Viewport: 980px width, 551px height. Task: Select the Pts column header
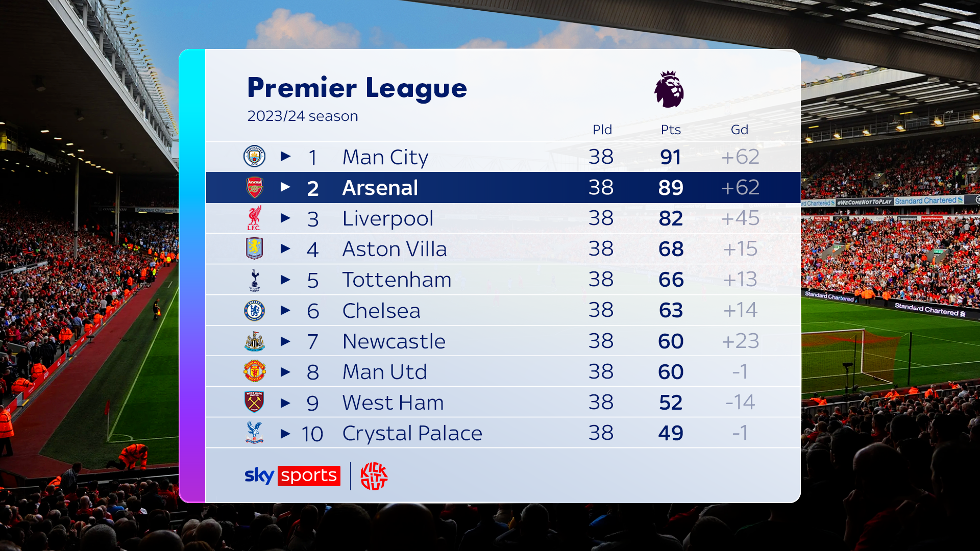point(671,130)
